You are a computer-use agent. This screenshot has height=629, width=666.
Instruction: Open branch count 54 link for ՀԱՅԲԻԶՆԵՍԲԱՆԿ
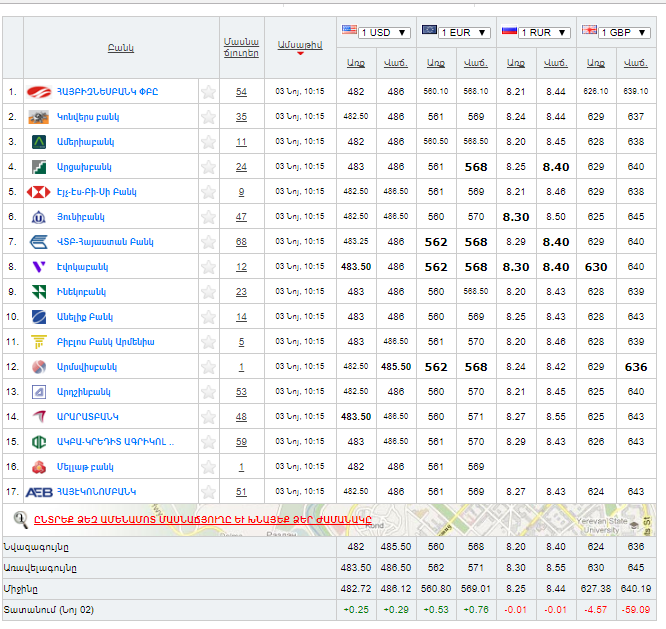(x=241, y=92)
